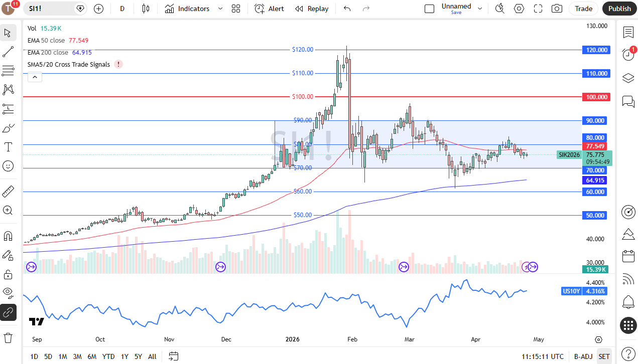This screenshot has width=638, height=364.
Task: Start bar Replay mode
Action: point(312,9)
